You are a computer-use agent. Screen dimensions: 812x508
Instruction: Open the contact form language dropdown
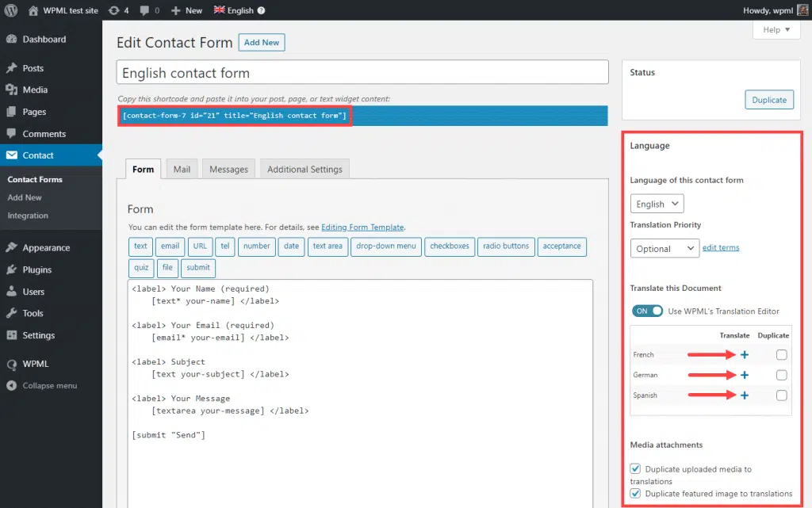[657, 204]
